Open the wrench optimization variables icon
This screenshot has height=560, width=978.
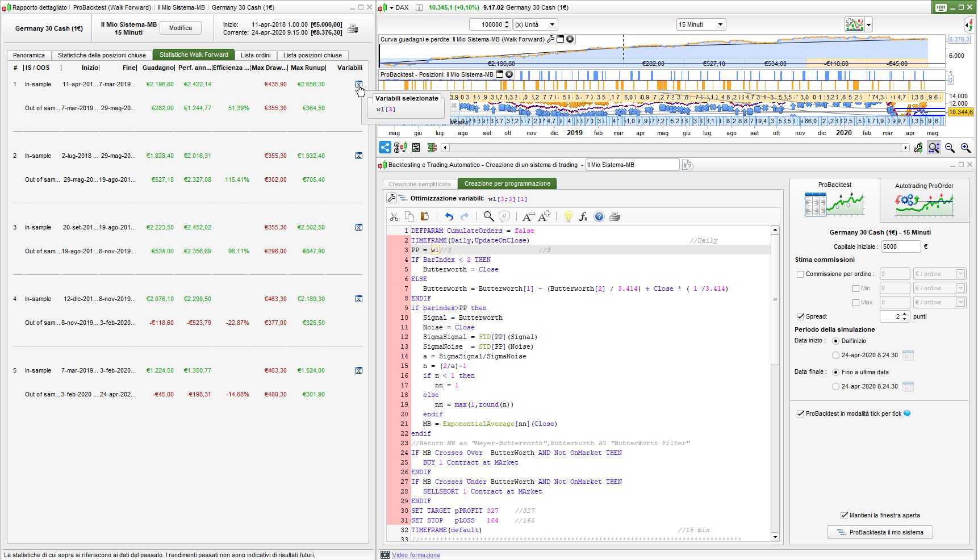[x=391, y=198]
